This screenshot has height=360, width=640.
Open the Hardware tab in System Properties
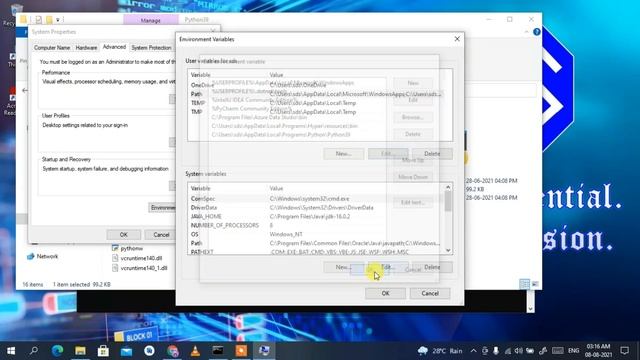pyautogui.click(x=87, y=48)
